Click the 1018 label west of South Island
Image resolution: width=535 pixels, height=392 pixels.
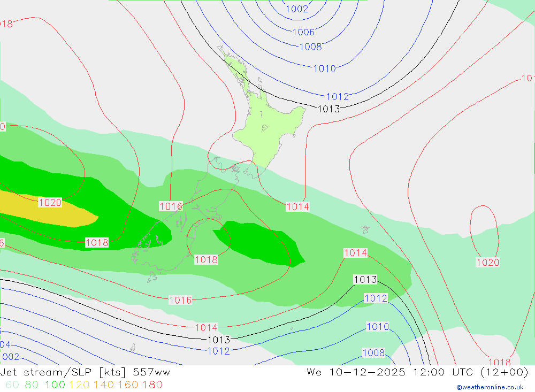click(97, 242)
